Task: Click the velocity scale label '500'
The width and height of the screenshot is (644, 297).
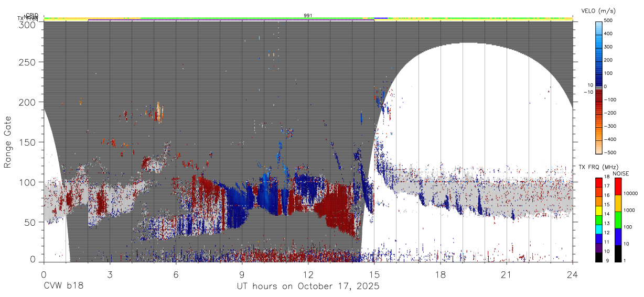Action: (x=608, y=21)
